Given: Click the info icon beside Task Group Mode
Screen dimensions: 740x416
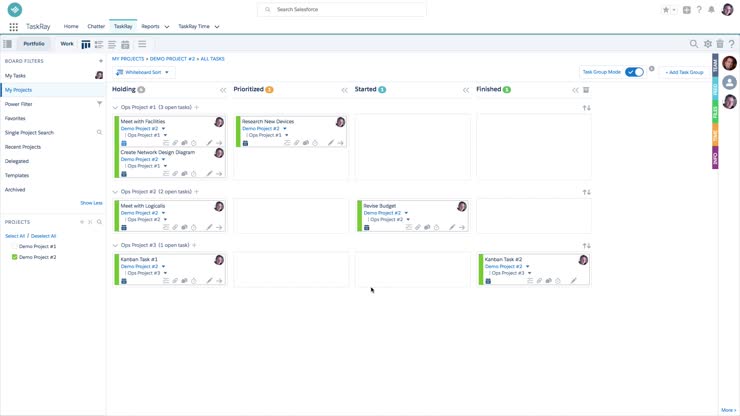Looking at the screenshot, I should [x=651, y=69].
